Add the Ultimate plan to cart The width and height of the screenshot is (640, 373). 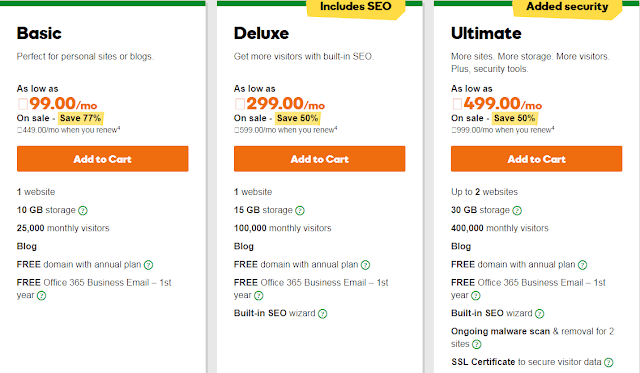pyautogui.click(x=536, y=159)
